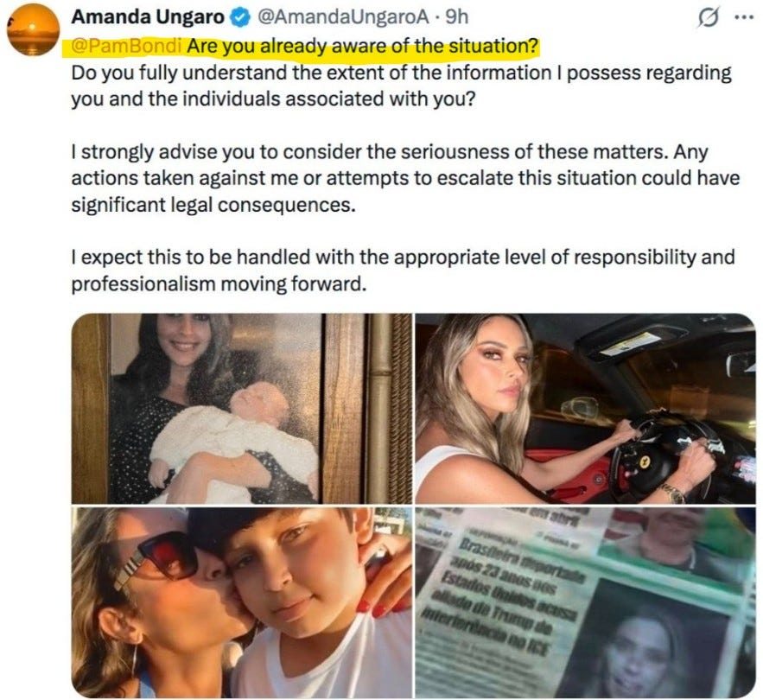This screenshot has height=700, width=763.
Task: Open the newspaper clipping photo
Action: (585, 602)
